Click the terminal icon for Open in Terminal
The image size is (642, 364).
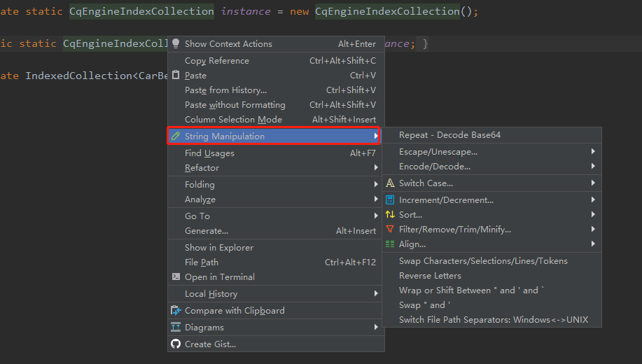[176, 276]
